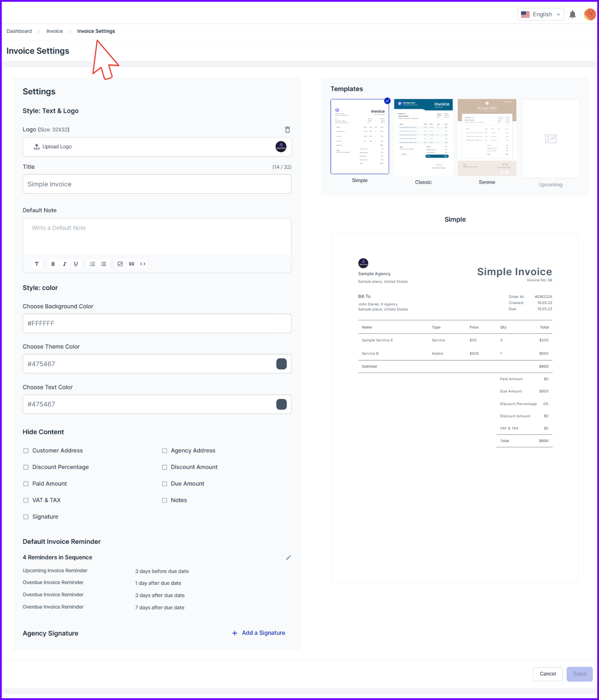Toggle underline formatting in Default Note
Image resolution: width=599 pixels, height=700 pixels.
(x=76, y=264)
